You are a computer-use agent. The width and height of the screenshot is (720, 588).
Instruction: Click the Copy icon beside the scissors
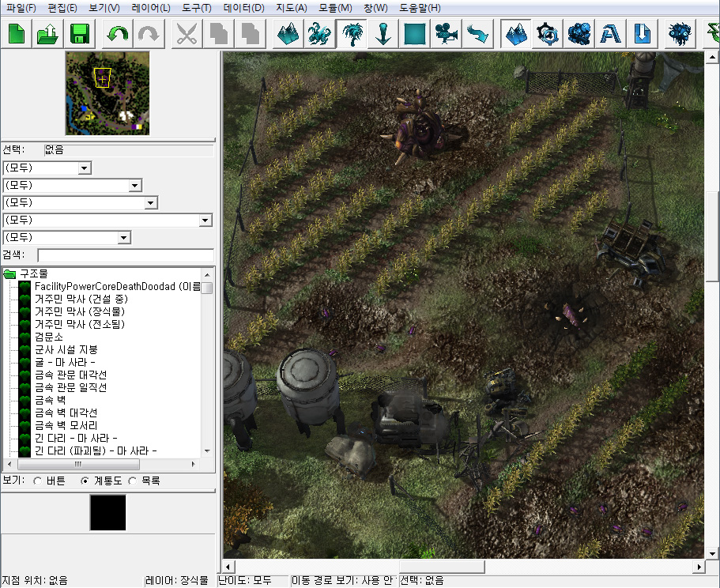(x=219, y=34)
